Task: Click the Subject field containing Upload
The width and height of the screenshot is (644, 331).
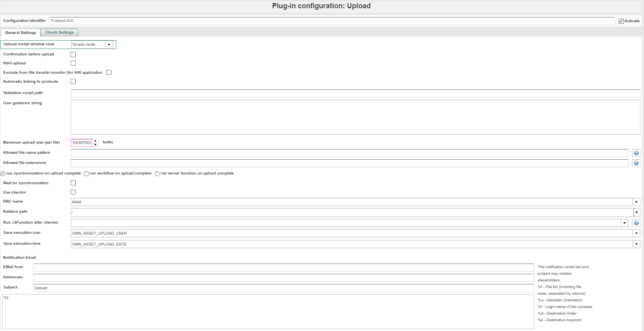Action: pos(283,288)
